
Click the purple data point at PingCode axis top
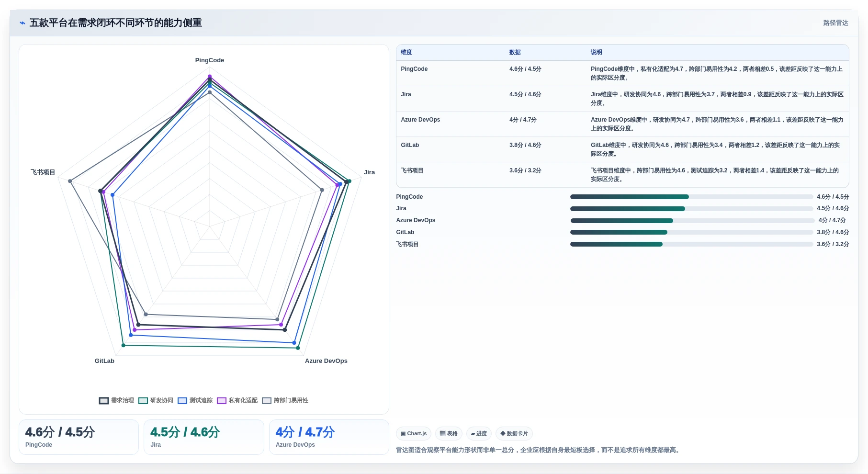(x=210, y=76)
